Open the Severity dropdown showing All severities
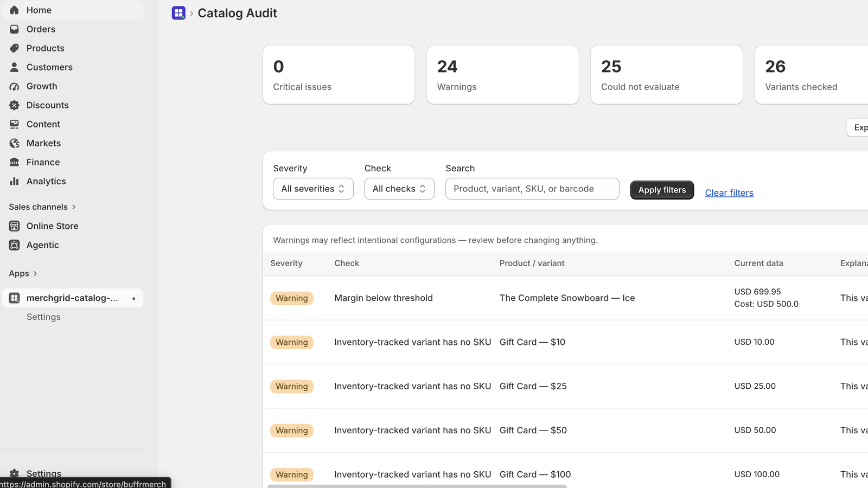This screenshot has width=868, height=488. click(313, 189)
